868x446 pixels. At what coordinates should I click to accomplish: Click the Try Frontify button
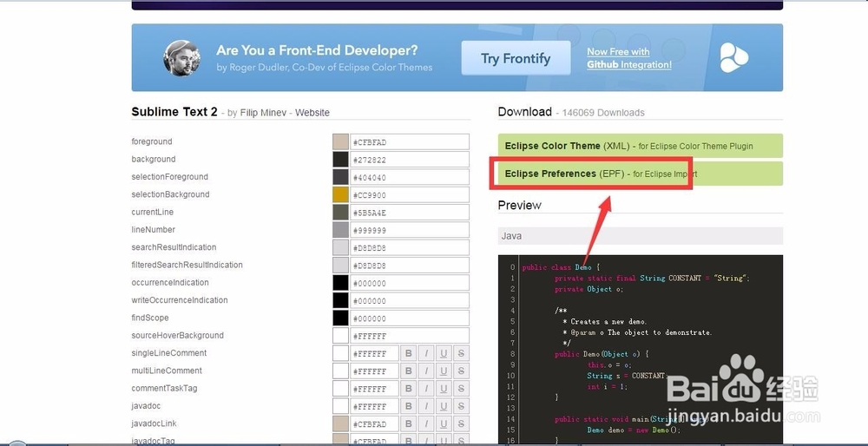pyautogui.click(x=516, y=58)
